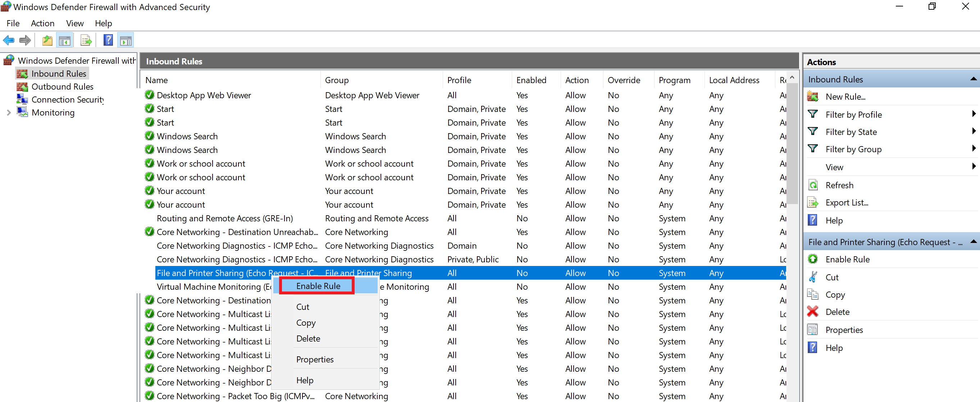Sort by the Group column header
The image size is (980, 402).
382,80
